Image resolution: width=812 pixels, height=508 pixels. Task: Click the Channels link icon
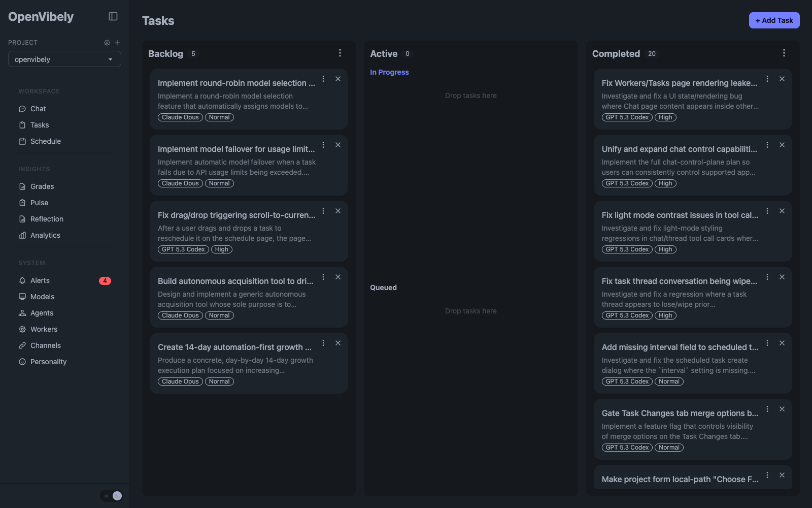coord(22,345)
